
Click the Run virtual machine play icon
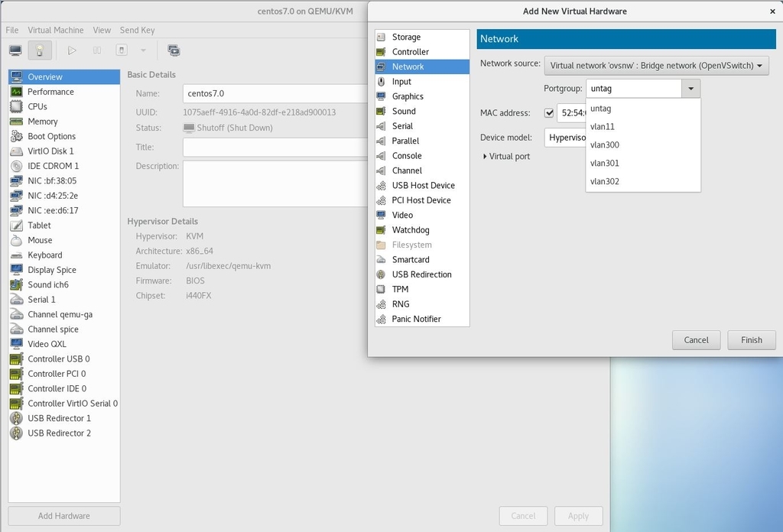(x=72, y=50)
